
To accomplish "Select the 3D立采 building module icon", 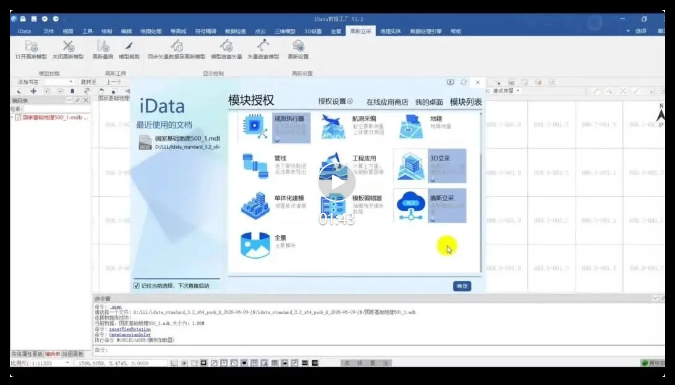I will 411,166.
